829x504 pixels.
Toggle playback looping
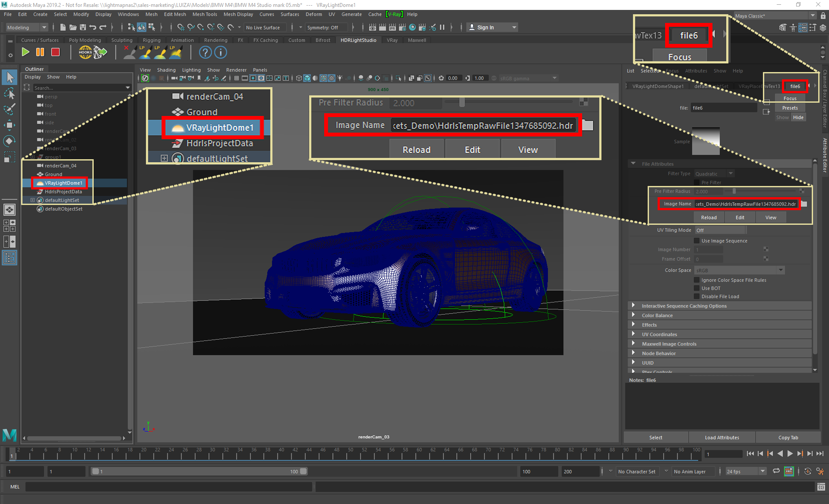[776, 471]
